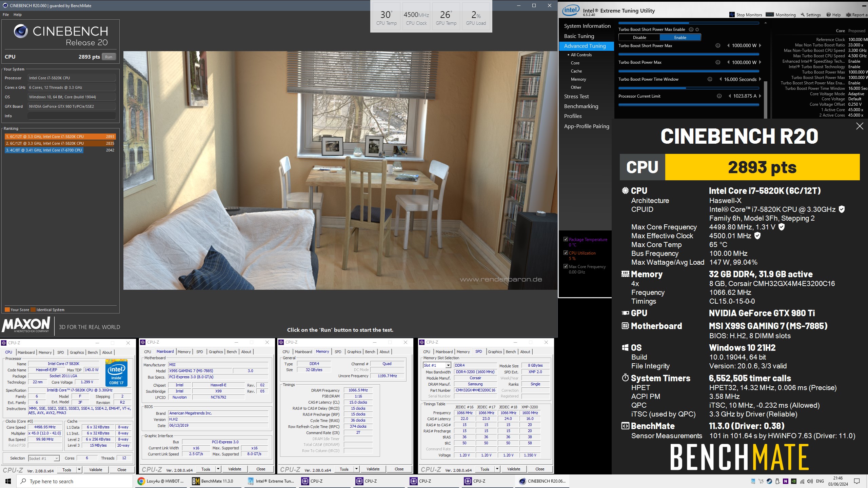Increase Turbo Boost Power Time Window arrow

pos(760,79)
